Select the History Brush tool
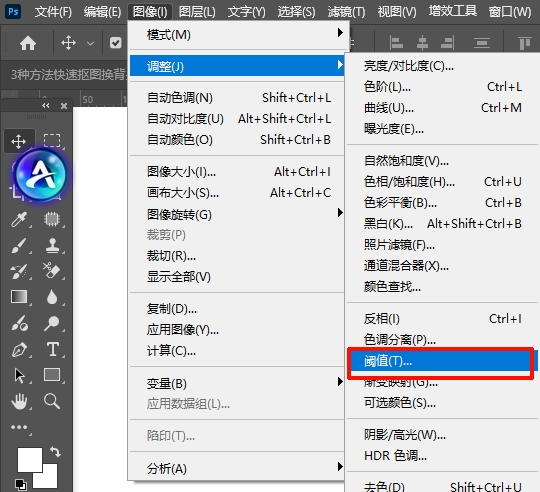The width and height of the screenshot is (540, 492). coord(19,271)
